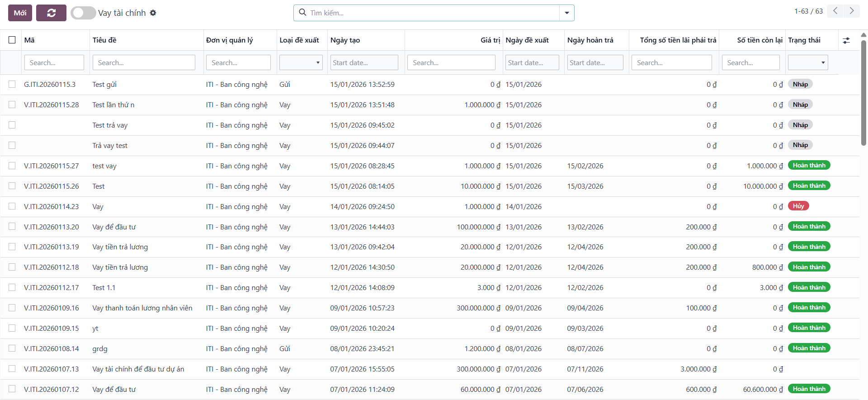The image size is (868, 400).
Task: Click the refresh icon button
Action: pos(51,13)
